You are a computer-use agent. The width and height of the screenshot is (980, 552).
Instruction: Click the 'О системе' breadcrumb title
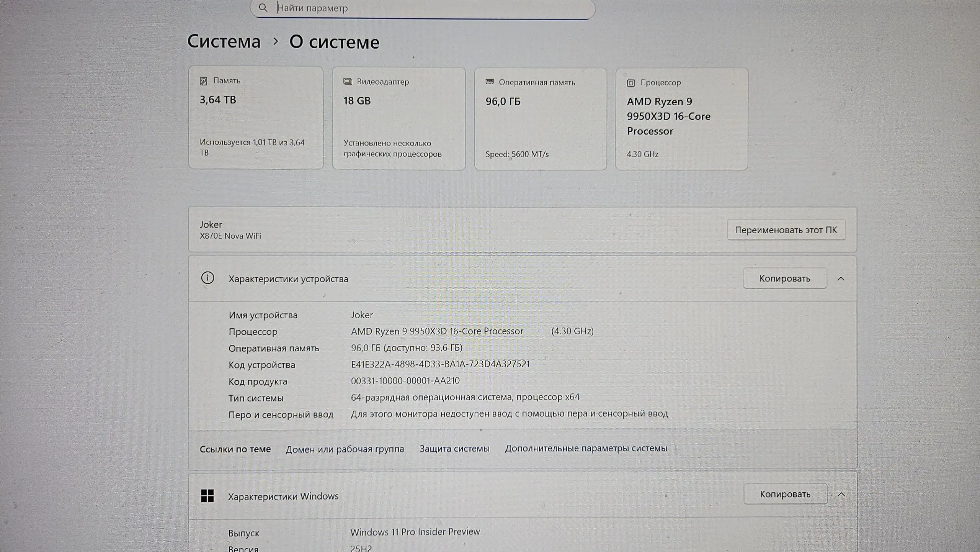[334, 42]
